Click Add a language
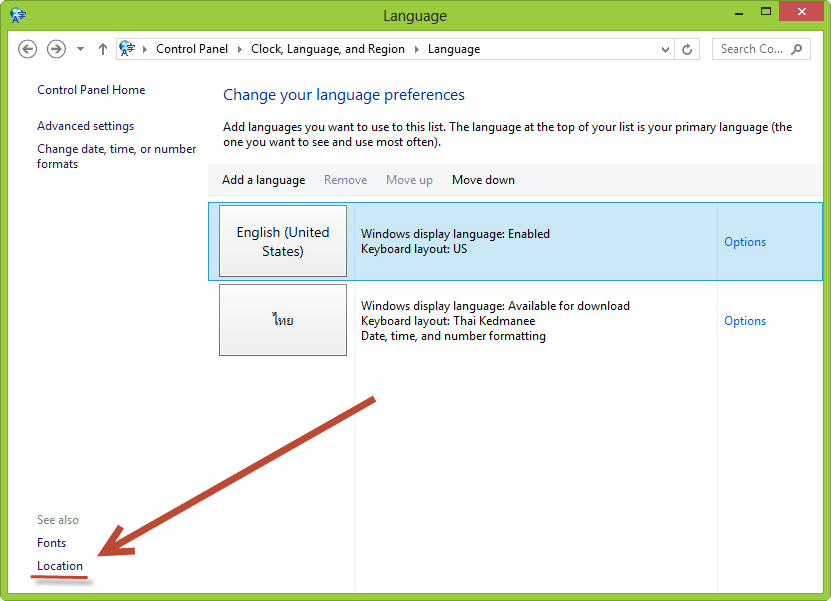Viewport: 831px width, 601px height. coord(263,180)
